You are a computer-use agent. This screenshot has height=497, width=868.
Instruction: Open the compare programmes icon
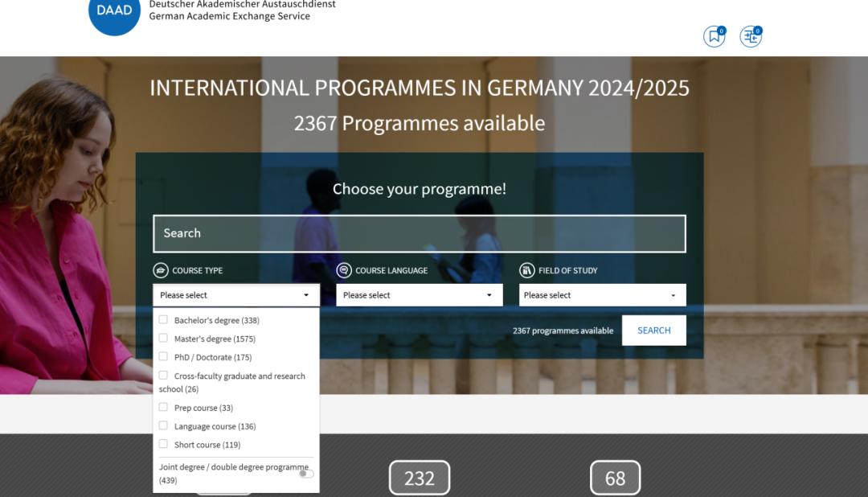751,36
